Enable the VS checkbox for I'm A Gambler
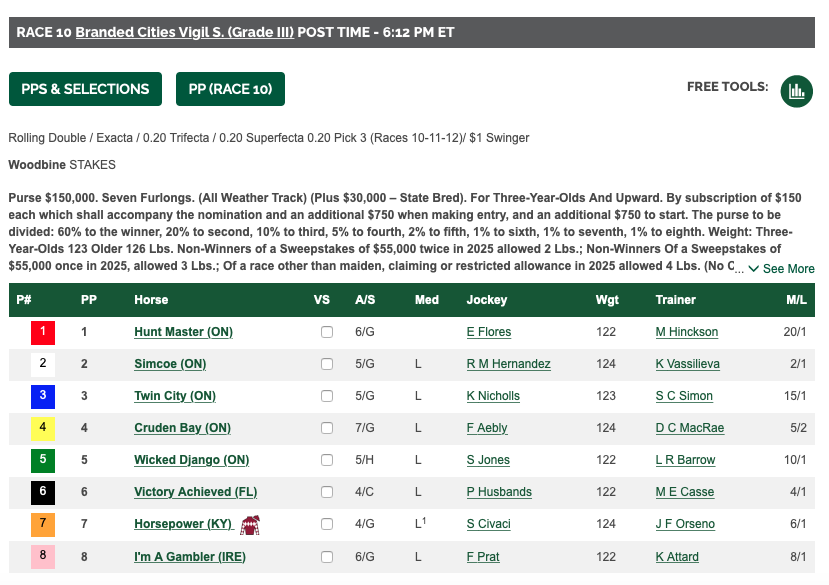The height and width of the screenshot is (585, 829). pyautogui.click(x=327, y=556)
